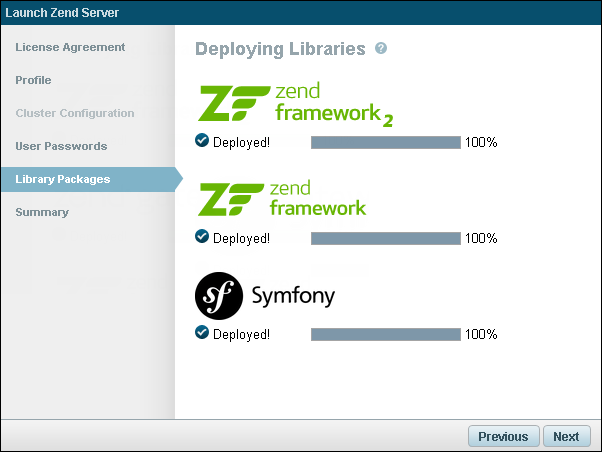
Task: Select the Library Packages step
Action: (62, 179)
